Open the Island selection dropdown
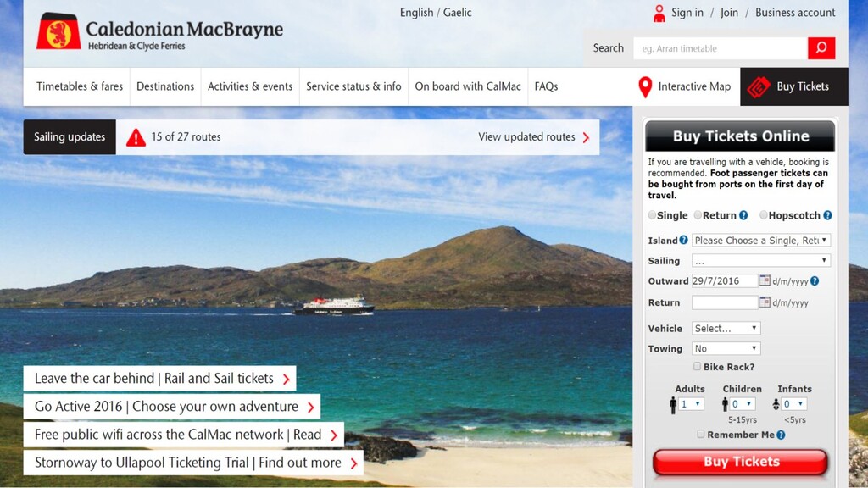 pos(761,240)
